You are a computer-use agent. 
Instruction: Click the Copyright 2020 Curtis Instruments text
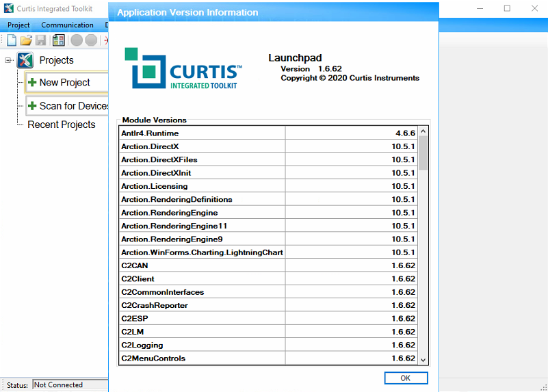pos(350,78)
